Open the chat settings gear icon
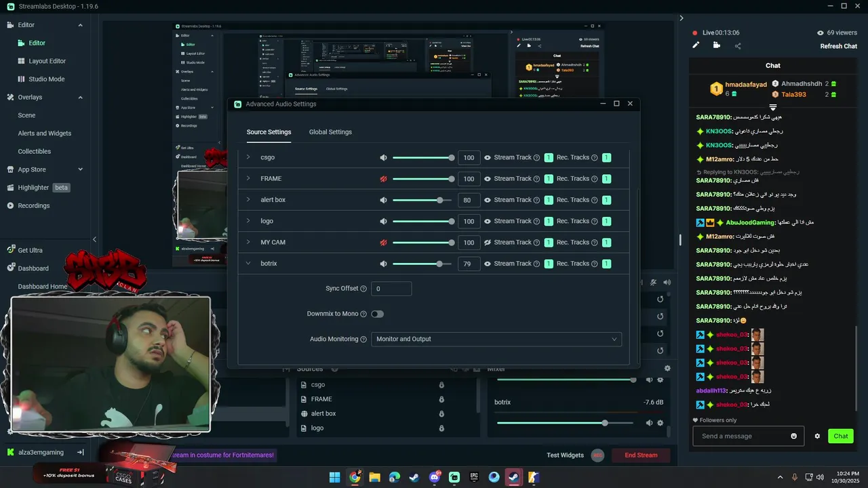The height and width of the screenshot is (488, 868). point(817,436)
